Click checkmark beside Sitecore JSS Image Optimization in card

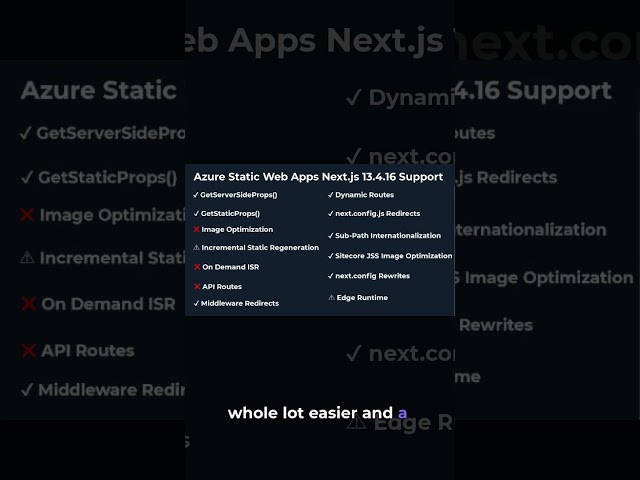[x=331, y=256]
